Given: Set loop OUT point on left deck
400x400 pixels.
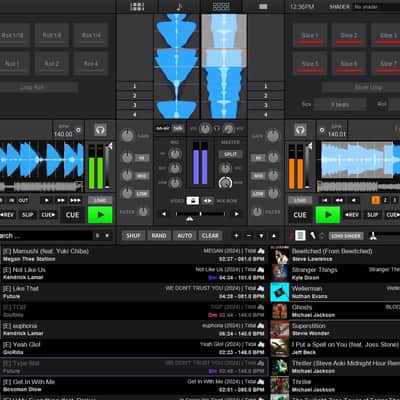Looking at the screenshot, I should point(23,200).
